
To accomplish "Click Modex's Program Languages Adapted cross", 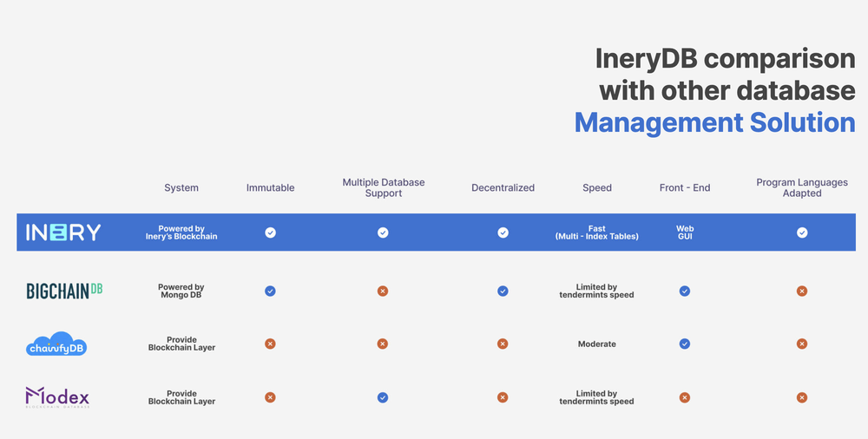I will pyautogui.click(x=801, y=397).
